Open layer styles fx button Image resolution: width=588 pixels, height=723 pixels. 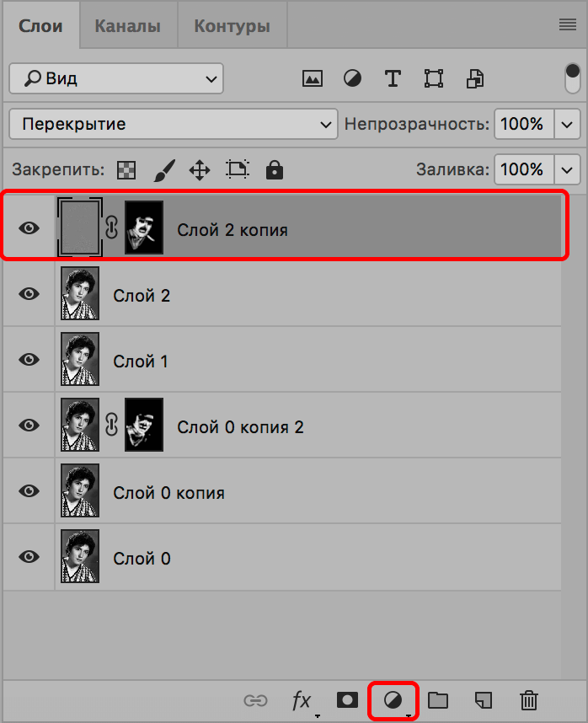click(302, 700)
